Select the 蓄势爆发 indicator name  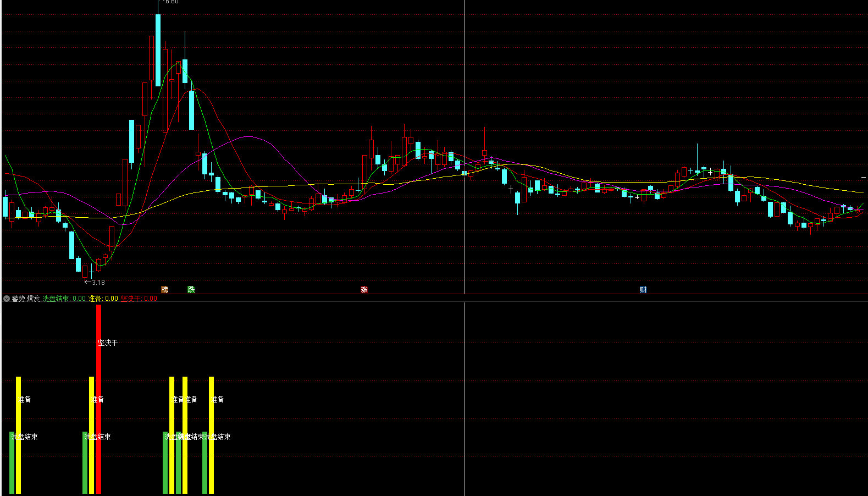[x=26, y=299]
